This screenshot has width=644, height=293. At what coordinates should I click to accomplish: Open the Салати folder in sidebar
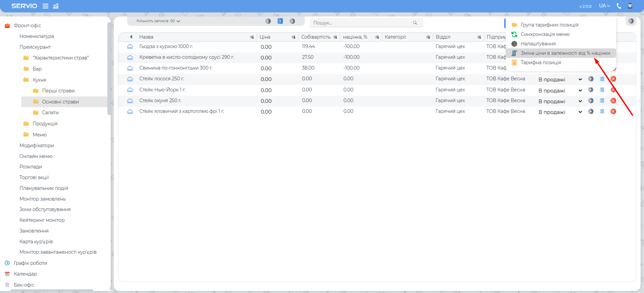pyautogui.click(x=50, y=113)
